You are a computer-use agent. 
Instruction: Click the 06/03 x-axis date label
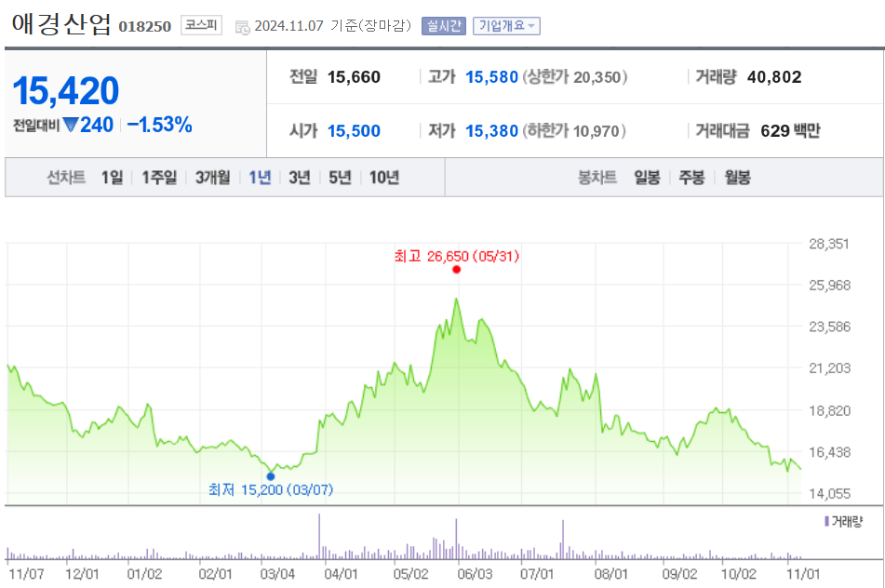[475, 574]
